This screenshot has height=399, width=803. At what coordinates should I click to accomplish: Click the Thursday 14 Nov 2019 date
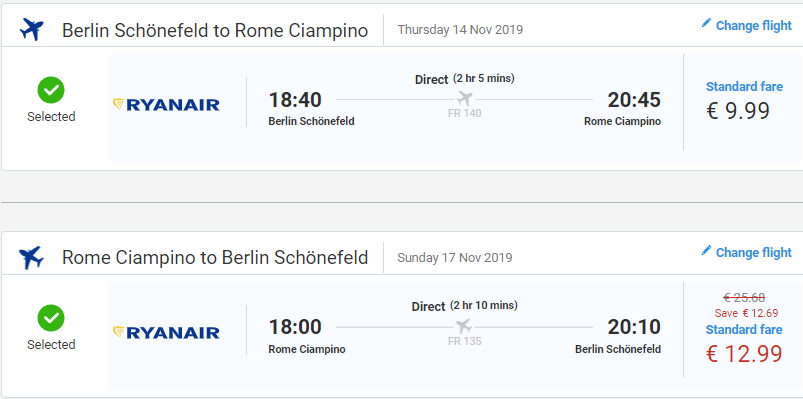(460, 30)
